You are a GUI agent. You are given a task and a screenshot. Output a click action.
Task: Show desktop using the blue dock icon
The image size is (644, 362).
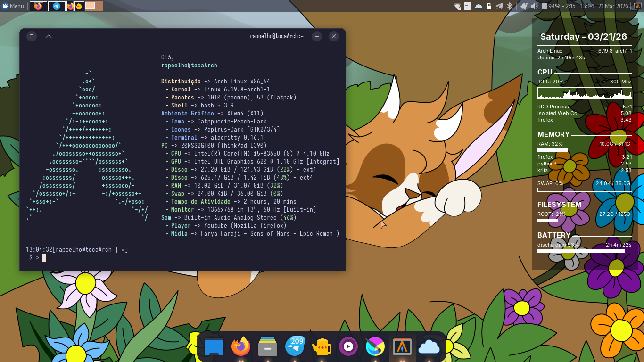[214, 347]
